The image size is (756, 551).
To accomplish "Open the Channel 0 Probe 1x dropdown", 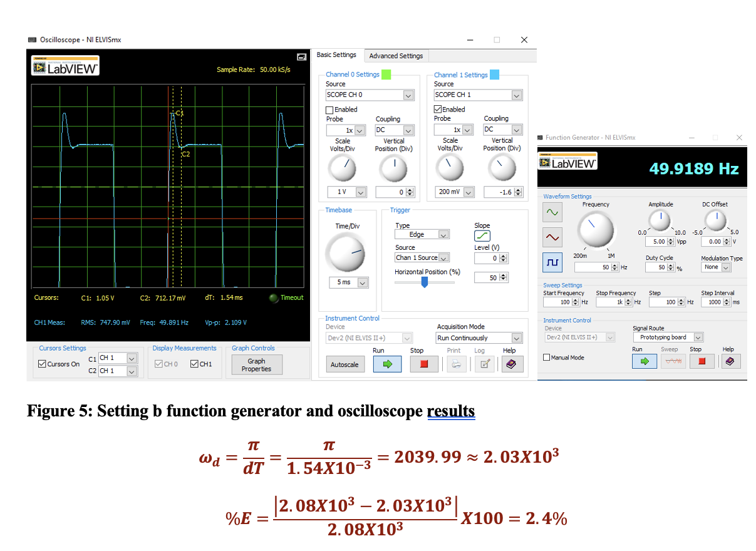I will coord(346,130).
